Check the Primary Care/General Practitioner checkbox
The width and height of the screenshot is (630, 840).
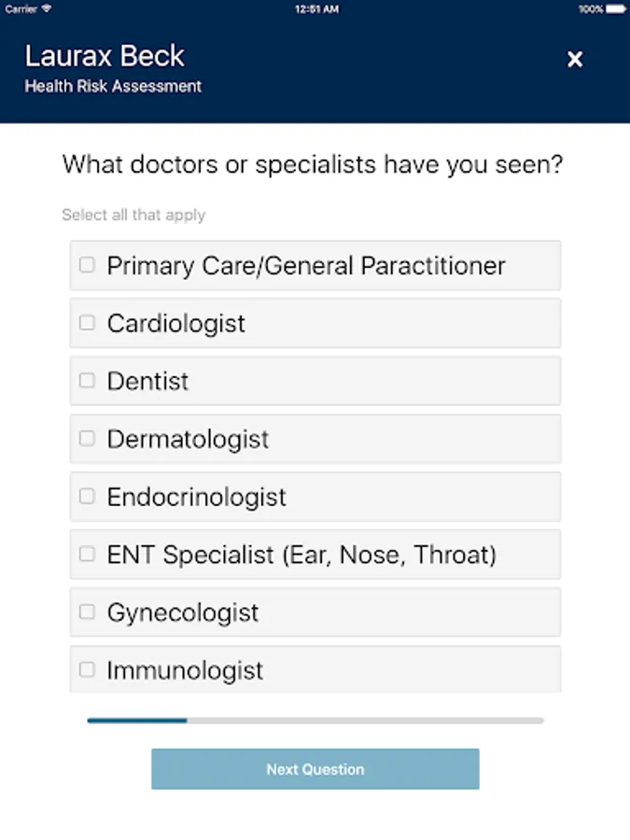(x=87, y=265)
